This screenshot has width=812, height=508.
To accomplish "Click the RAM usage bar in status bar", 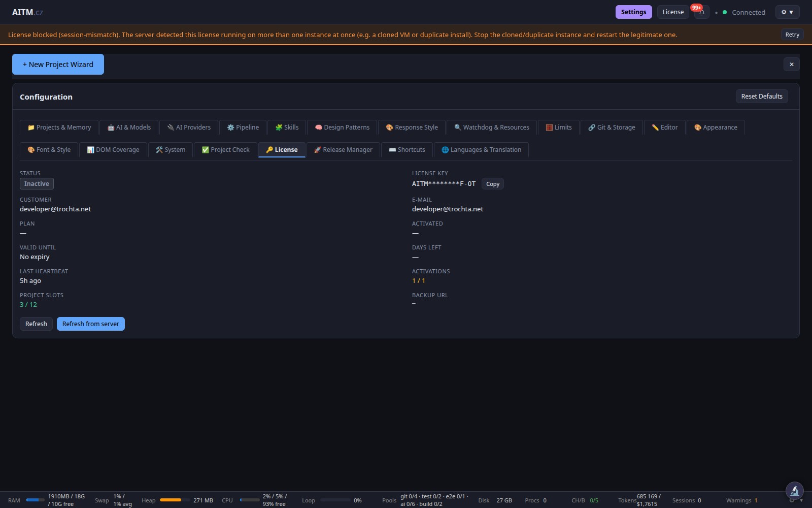I will pyautogui.click(x=36, y=500).
